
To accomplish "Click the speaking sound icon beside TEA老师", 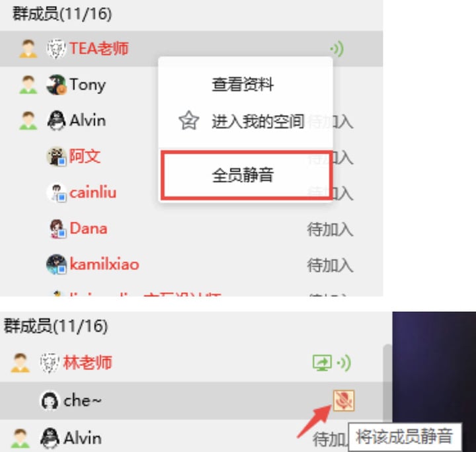I will (337, 48).
